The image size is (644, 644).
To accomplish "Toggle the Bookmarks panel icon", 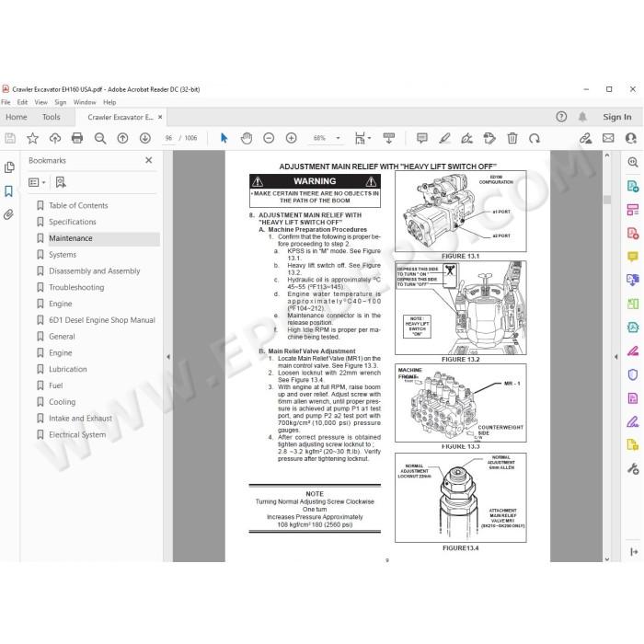I will (x=8, y=191).
